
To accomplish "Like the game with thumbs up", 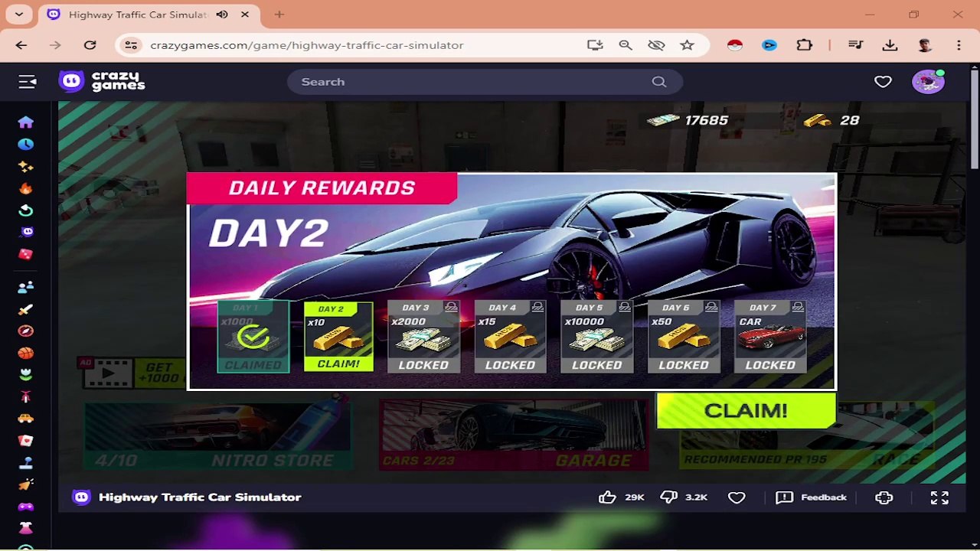I will click(x=607, y=497).
